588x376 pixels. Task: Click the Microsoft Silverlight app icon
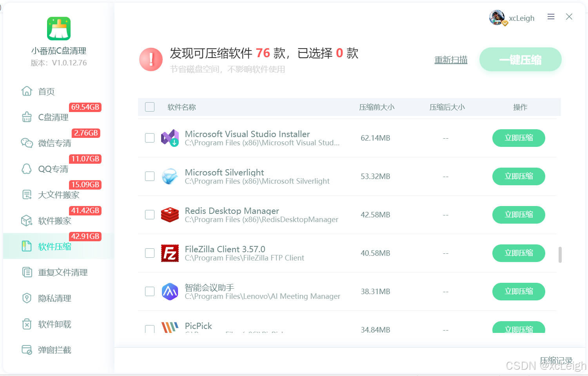tap(170, 176)
